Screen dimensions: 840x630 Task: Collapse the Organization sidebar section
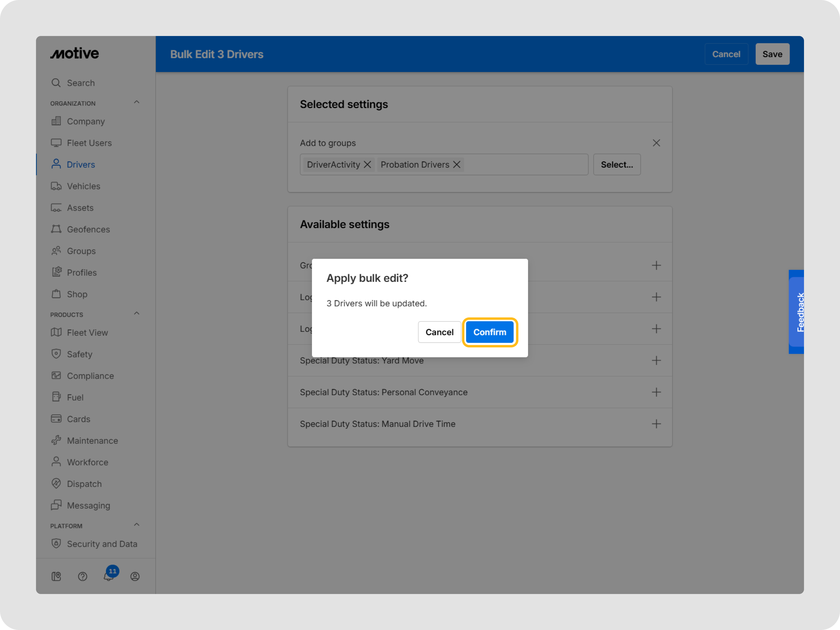pyautogui.click(x=137, y=102)
